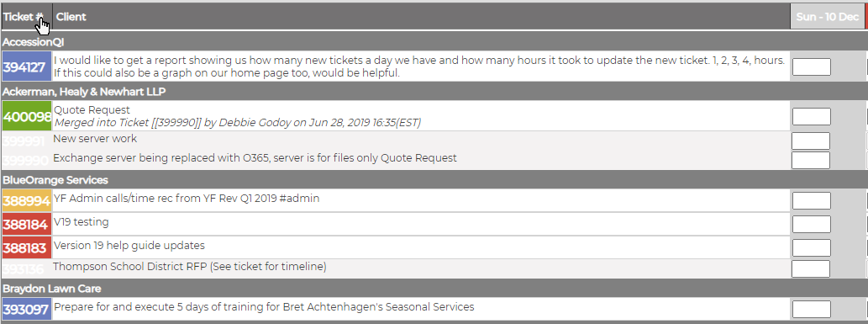Select the Sun - 10 Dec column header
Screen dimensions: 868x324
pos(827,17)
